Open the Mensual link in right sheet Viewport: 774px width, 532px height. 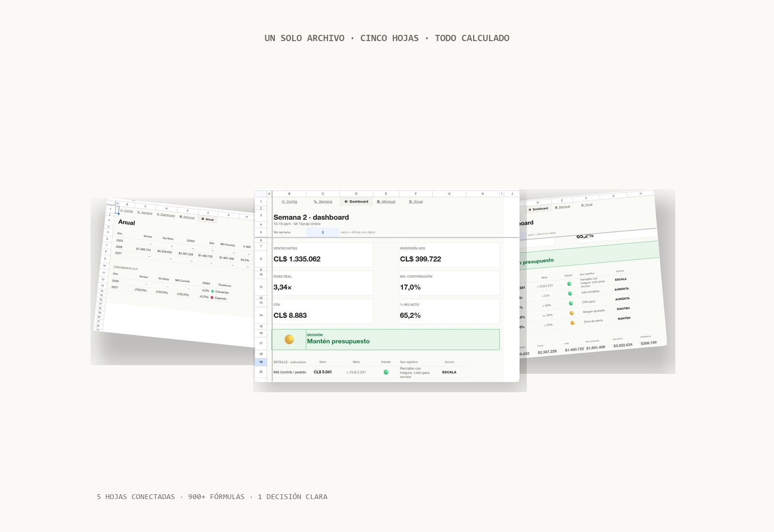[563, 207]
